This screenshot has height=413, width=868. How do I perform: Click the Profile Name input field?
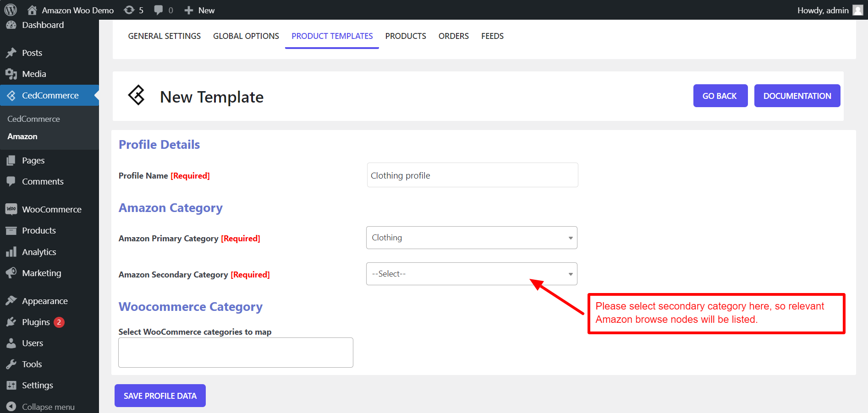[x=472, y=175]
